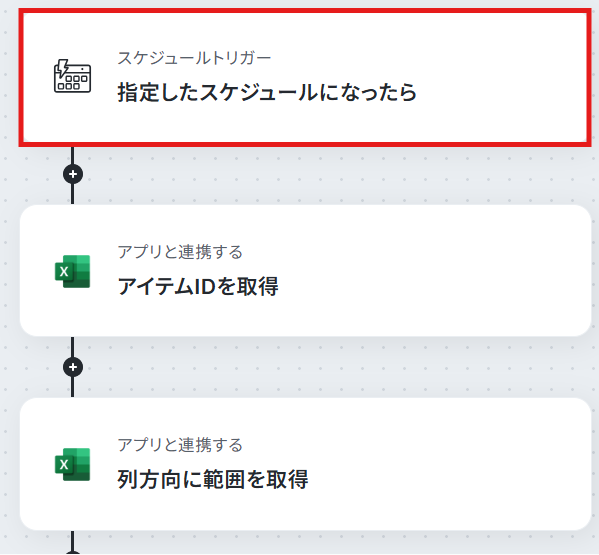Click the connector line below 列方向に範囲を取得 card
Image resolution: width=599 pixels, height=555 pixels.
[x=73, y=539]
